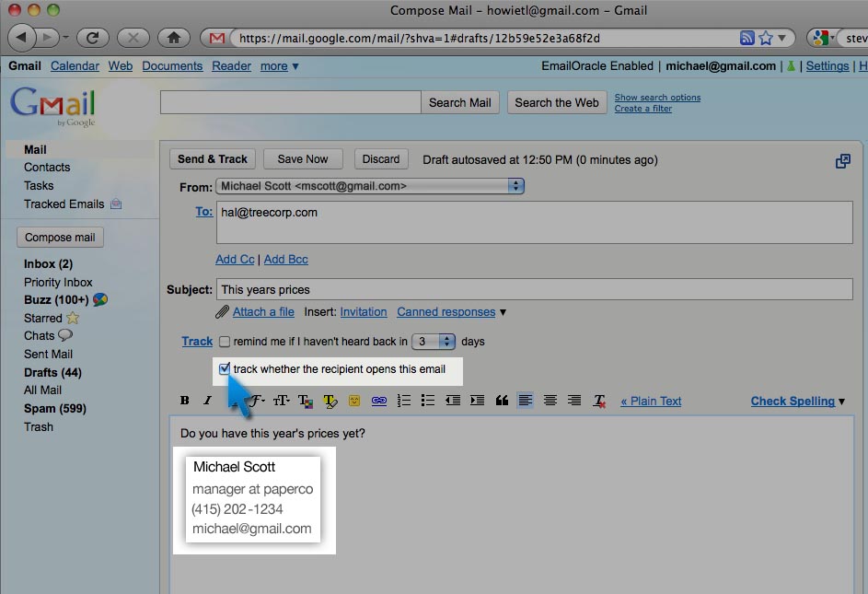Viewport: 868px width, 594px height.
Task: Open the text highlight color picker
Action: (330, 401)
